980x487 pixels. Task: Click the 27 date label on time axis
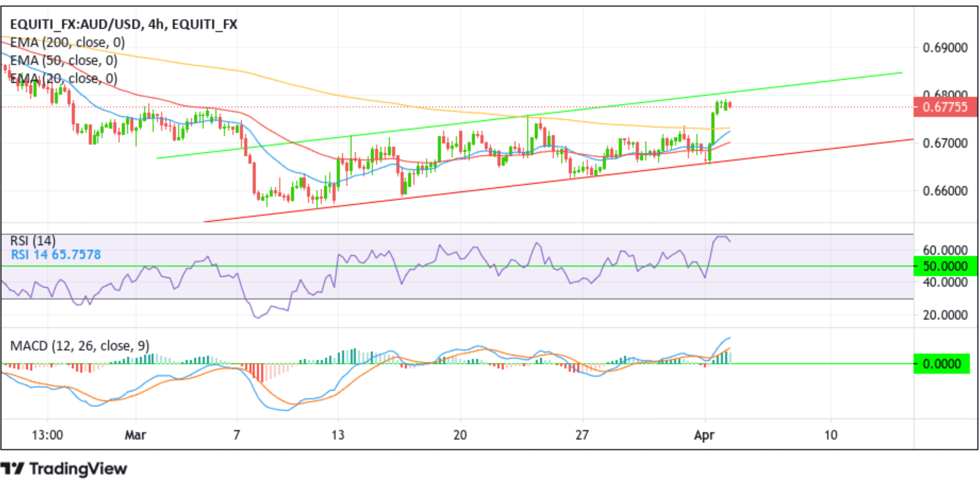582,435
